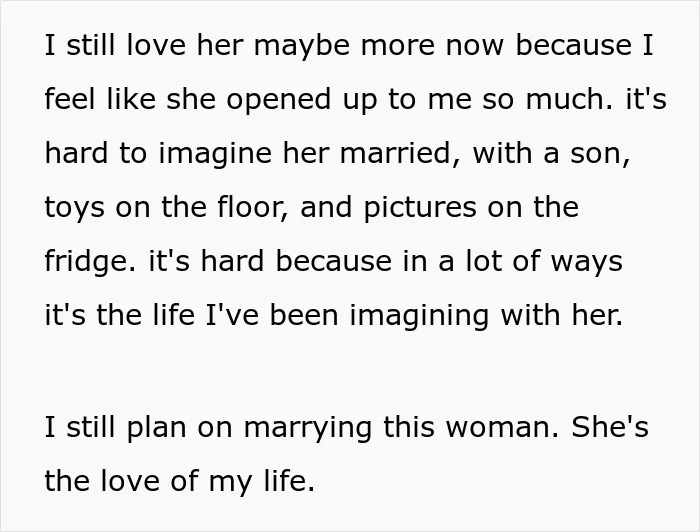Select the word "ways"
Viewport: 700px width, 532px height.
(586, 262)
